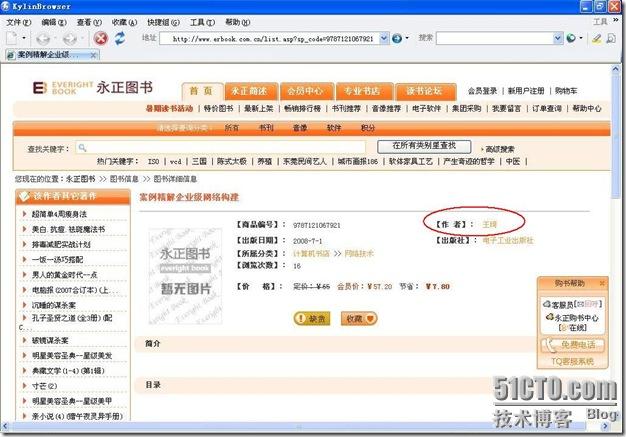Click the highlighter pencil toolbar icon
This screenshot has width=626, height=437.
click(596, 38)
